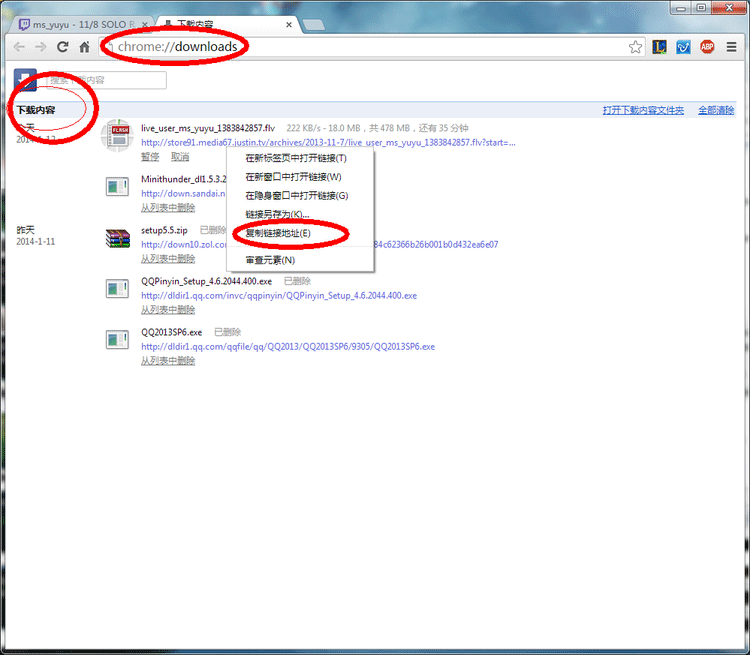Go forward with the browser forward arrow
This screenshot has width=750, height=655.
[41, 47]
